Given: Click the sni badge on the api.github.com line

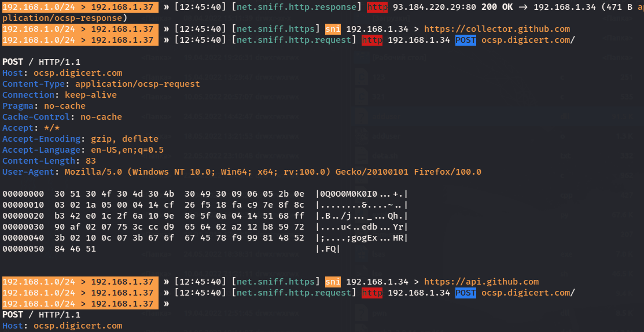Looking at the screenshot, I should pyautogui.click(x=333, y=282).
